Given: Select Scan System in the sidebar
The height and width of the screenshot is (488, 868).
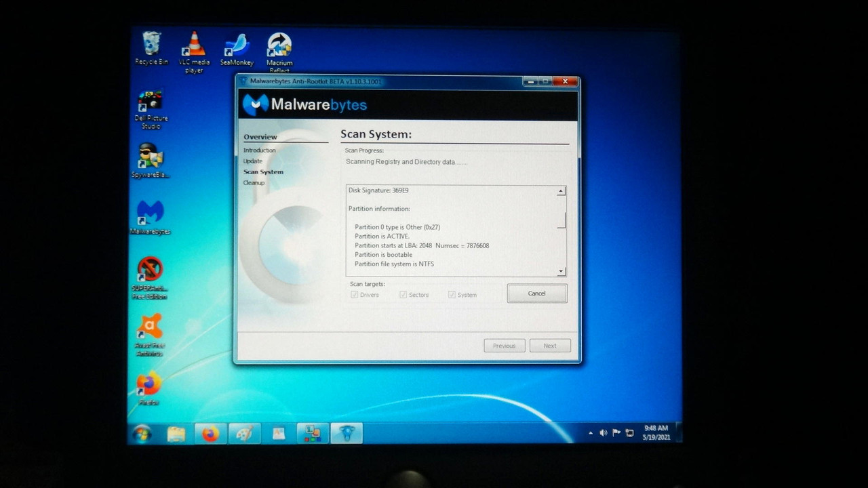Looking at the screenshot, I should tap(264, 172).
